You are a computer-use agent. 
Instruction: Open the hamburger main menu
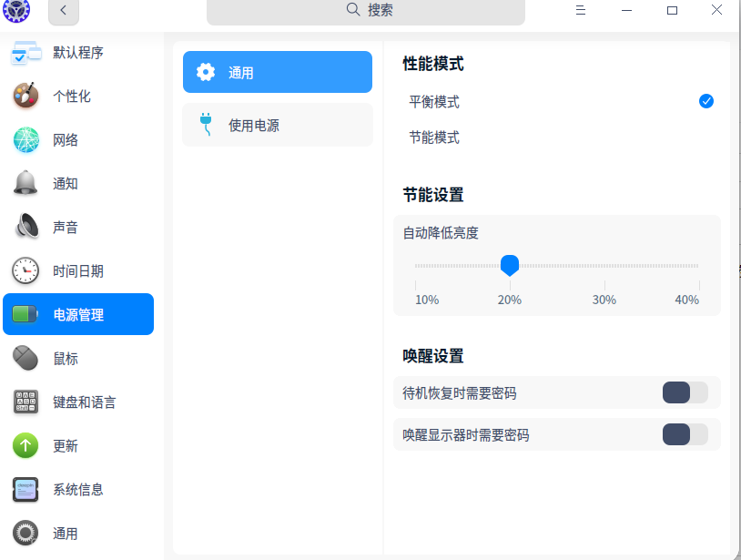[581, 10]
